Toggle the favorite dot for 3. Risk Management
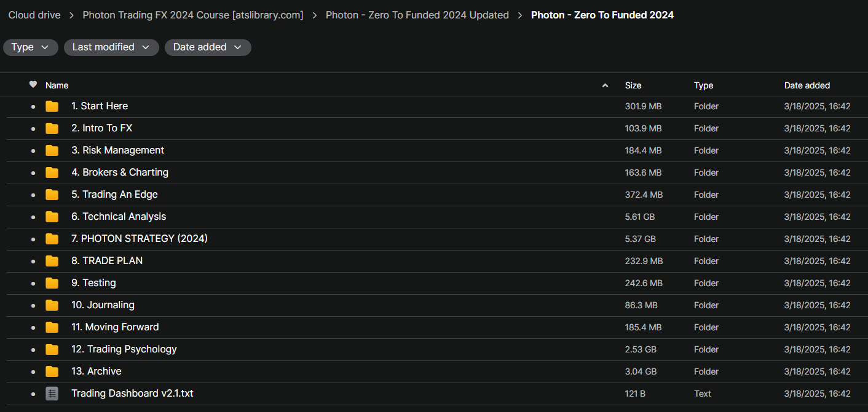 pos(33,150)
